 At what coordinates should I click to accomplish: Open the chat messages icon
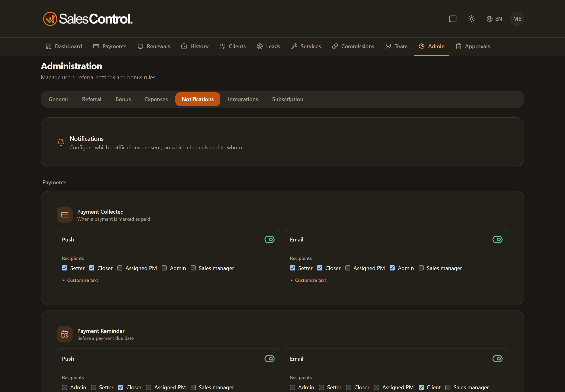(x=452, y=19)
